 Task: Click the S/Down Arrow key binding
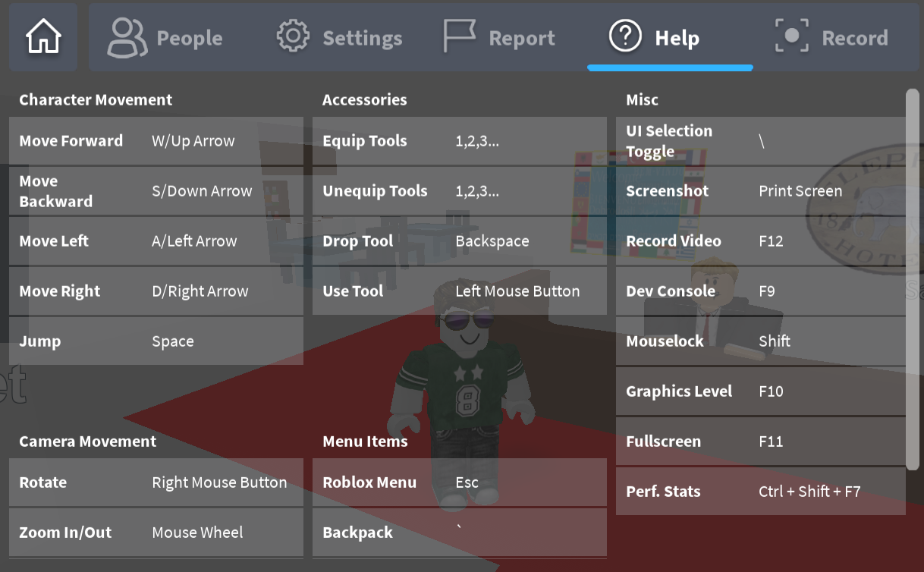point(202,191)
